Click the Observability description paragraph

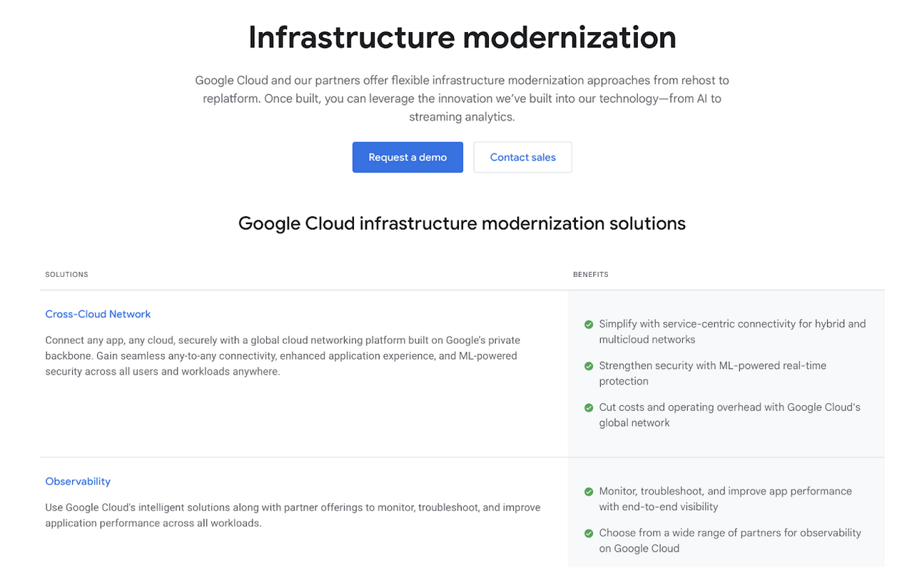point(293,514)
